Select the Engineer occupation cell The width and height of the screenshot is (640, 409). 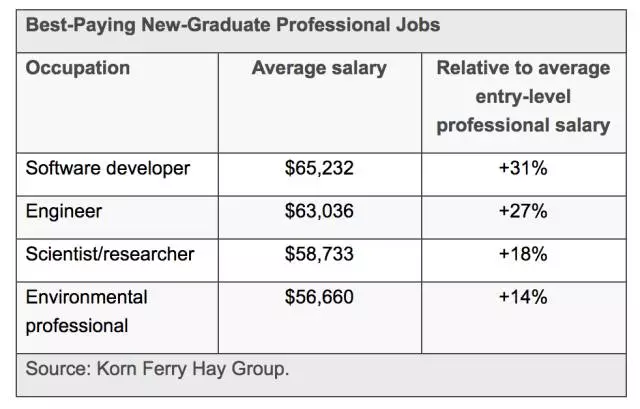tap(64, 211)
